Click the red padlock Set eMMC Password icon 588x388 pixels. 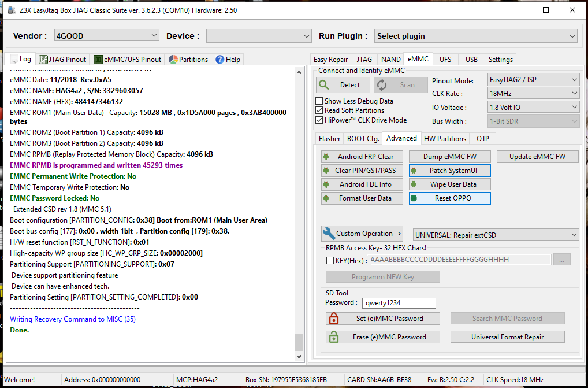[x=334, y=319]
